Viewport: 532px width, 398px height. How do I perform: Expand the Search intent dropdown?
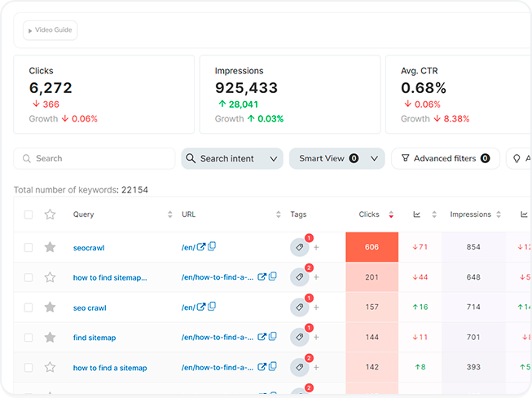[x=231, y=158]
